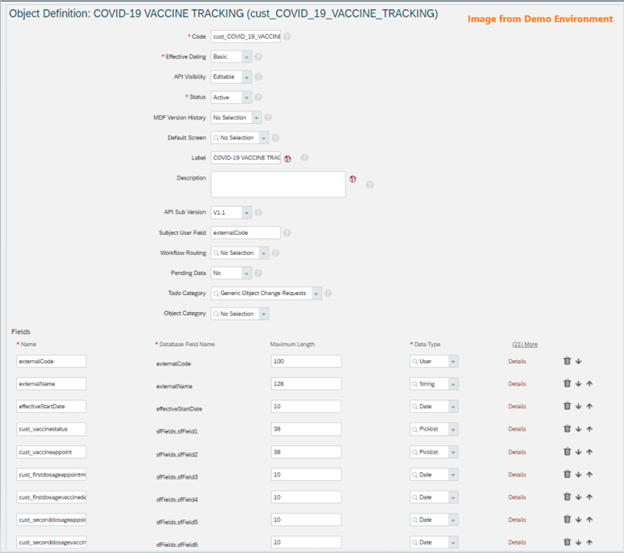The width and height of the screenshot is (624, 553).
Task: Move the externalName field down
Action: pyautogui.click(x=578, y=383)
